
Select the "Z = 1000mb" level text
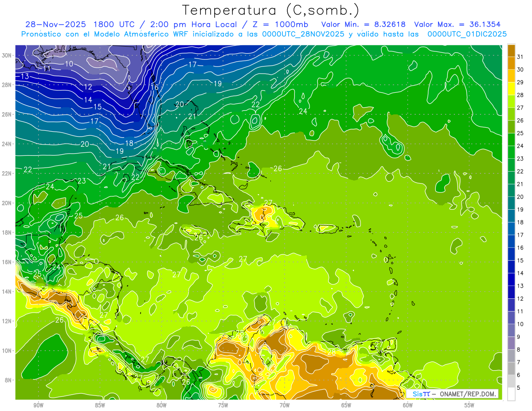point(282,24)
